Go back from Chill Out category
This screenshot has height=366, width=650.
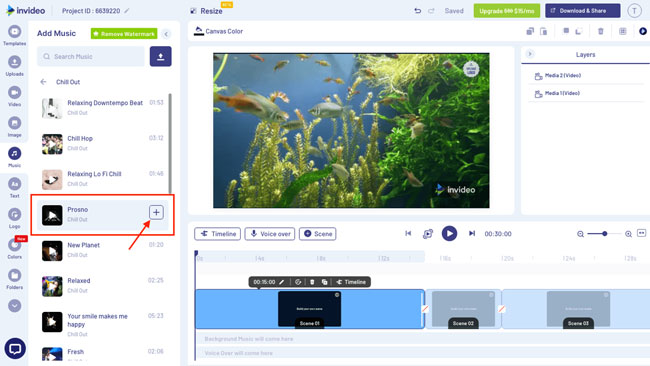44,82
